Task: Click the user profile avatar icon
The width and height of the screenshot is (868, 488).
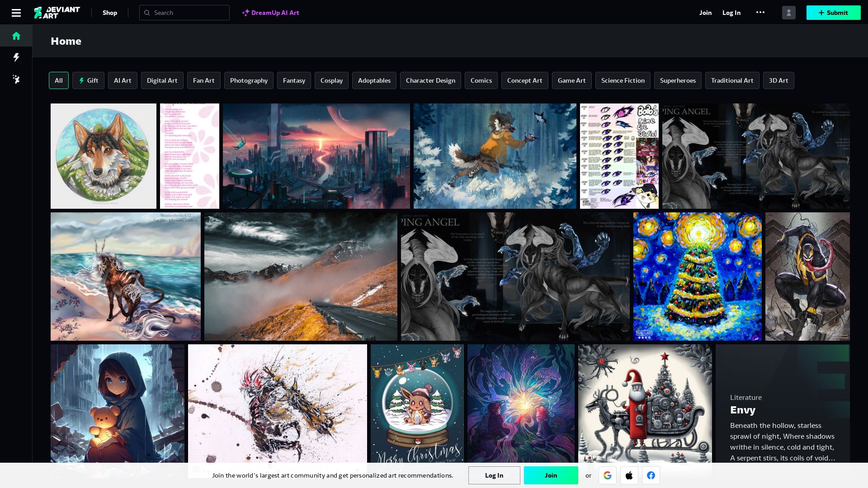Action: pyautogui.click(x=789, y=13)
